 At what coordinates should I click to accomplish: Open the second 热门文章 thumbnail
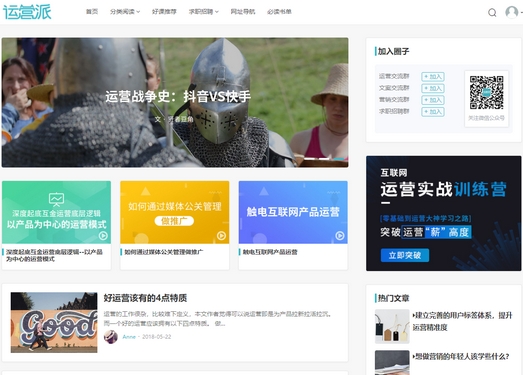pos(392,363)
